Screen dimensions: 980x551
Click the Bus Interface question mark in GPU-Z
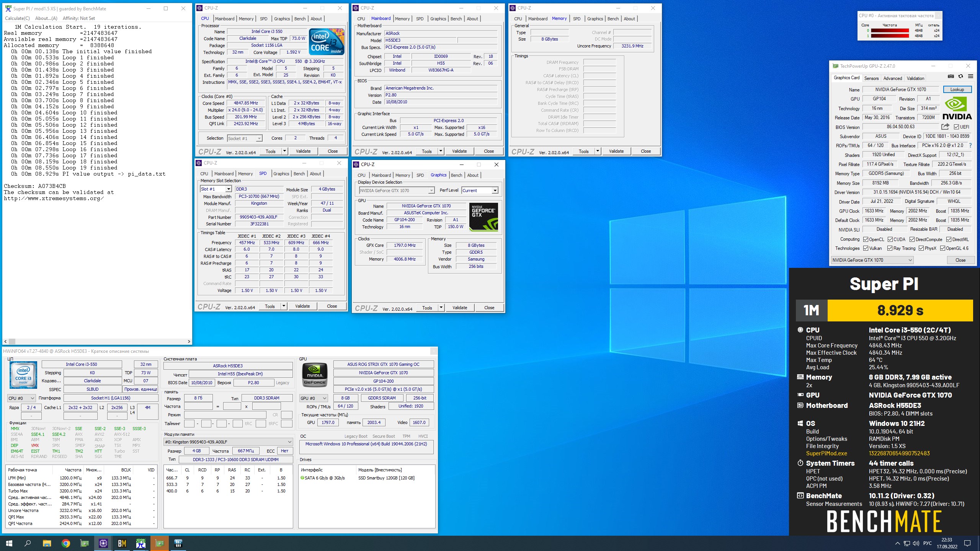click(x=970, y=145)
